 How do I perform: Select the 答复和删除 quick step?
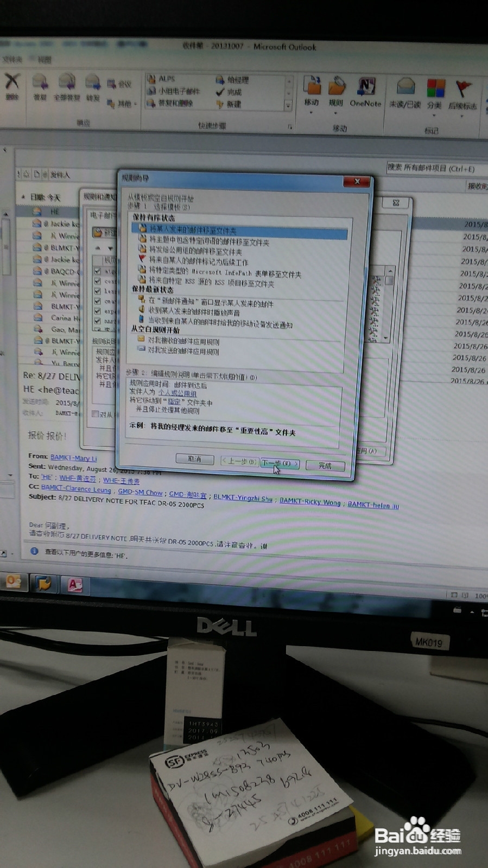pos(170,103)
